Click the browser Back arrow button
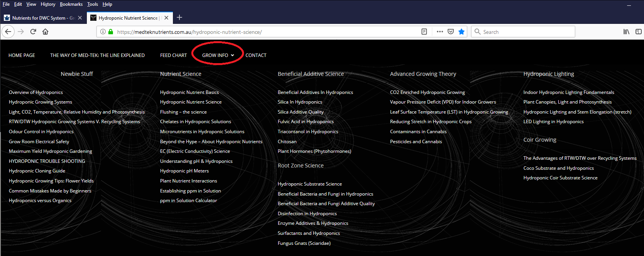This screenshot has height=256, width=644. click(8, 32)
